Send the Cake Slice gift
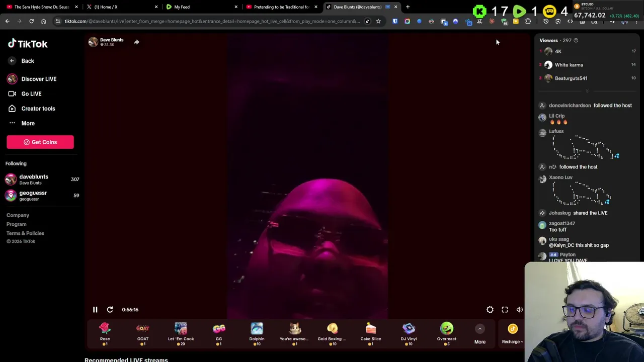The width and height of the screenshot is (644, 362). click(371, 334)
